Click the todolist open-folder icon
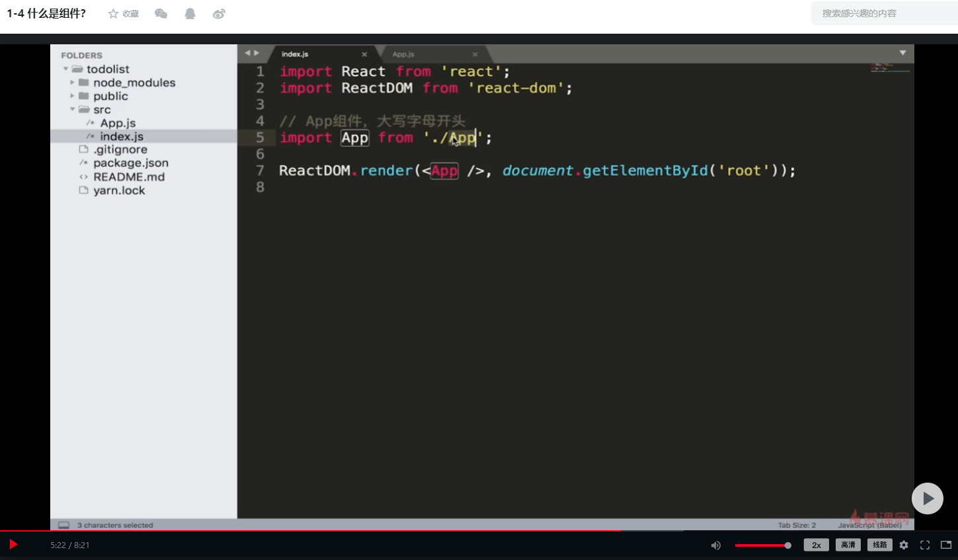 coord(77,69)
